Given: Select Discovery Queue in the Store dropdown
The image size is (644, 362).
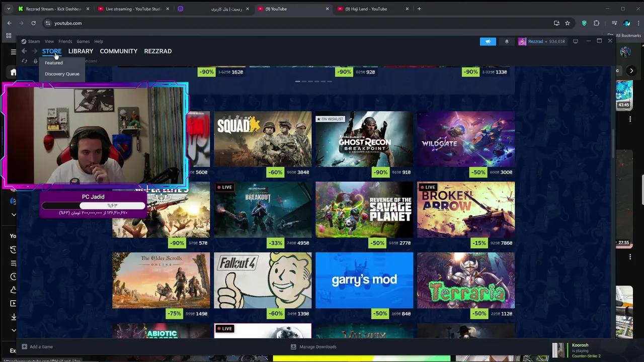Looking at the screenshot, I should click(62, 74).
